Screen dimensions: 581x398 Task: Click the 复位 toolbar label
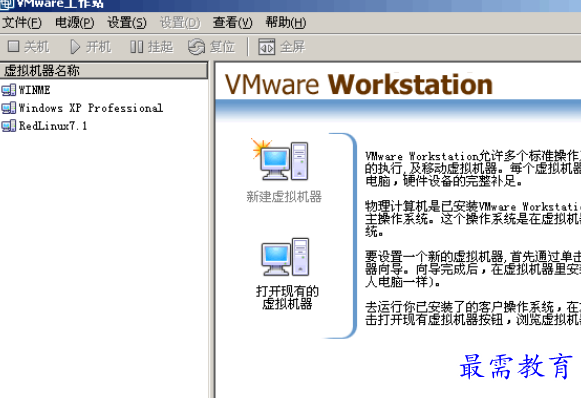pyautogui.click(x=222, y=47)
